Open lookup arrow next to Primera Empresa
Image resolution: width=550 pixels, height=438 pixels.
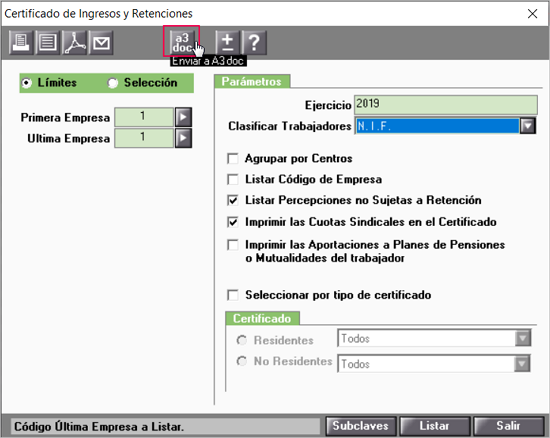click(x=183, y=117)
